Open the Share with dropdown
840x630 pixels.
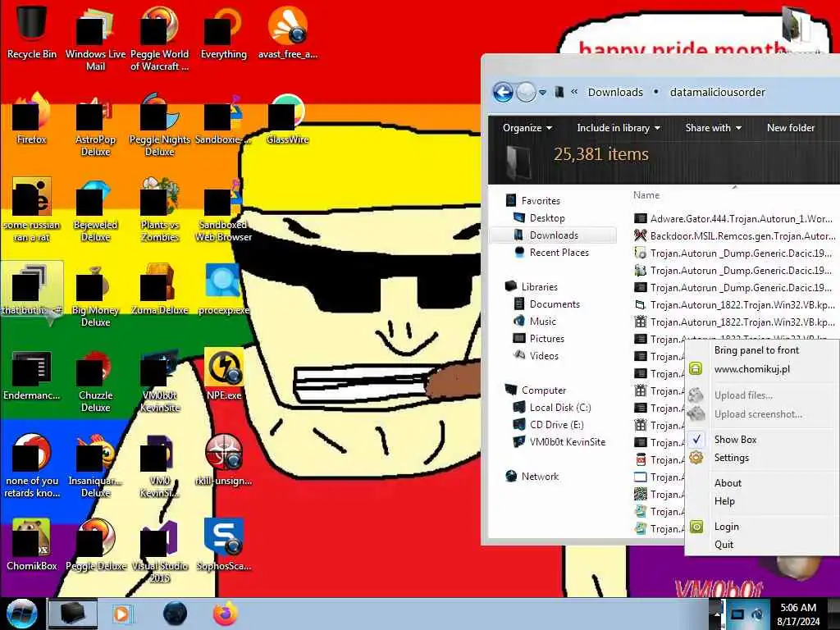tap(713, 128)
